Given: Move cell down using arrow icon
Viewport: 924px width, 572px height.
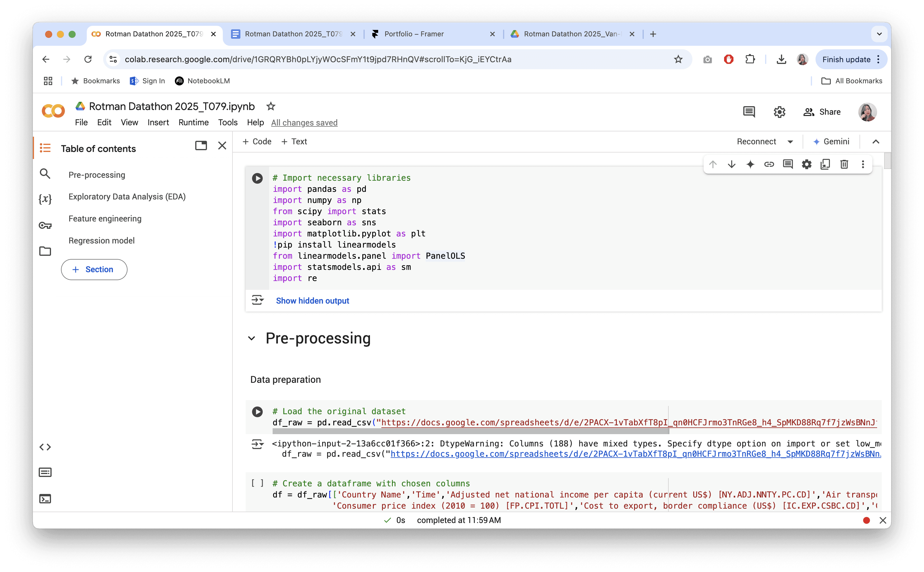Looking at the screenshot, I should point(731,164).
